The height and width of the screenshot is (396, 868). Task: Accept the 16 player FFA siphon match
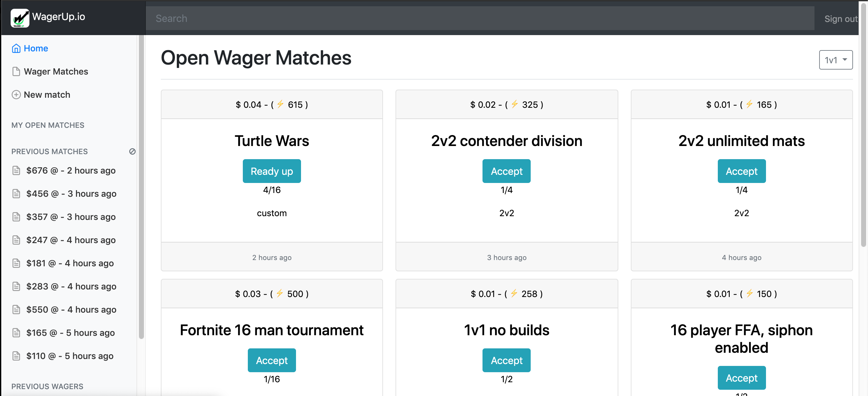[741, 378]
